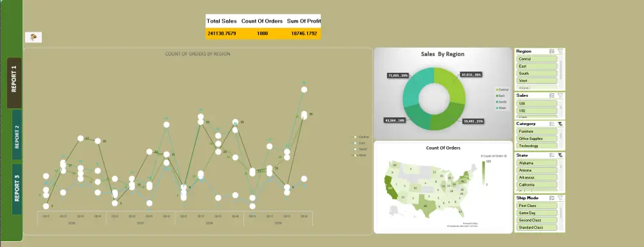Select California in the State slicer
Image resolution: width=644 pixels, height=247 pixels.
536,184
